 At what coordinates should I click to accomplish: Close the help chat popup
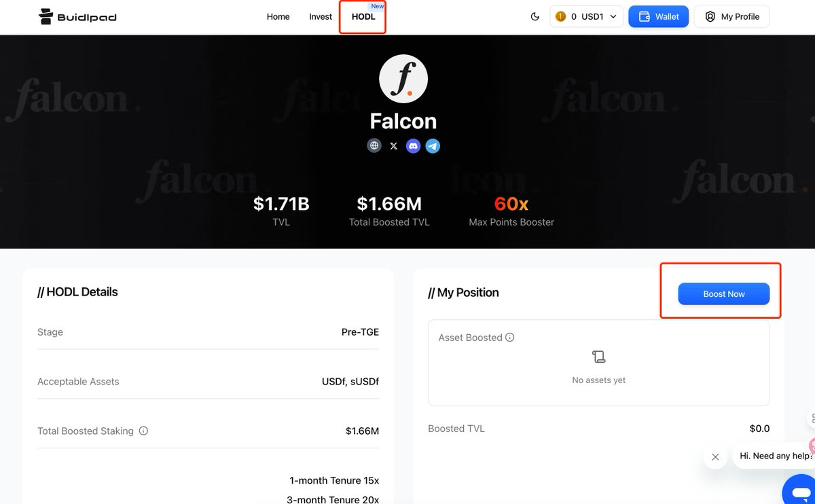click(715, 457)
